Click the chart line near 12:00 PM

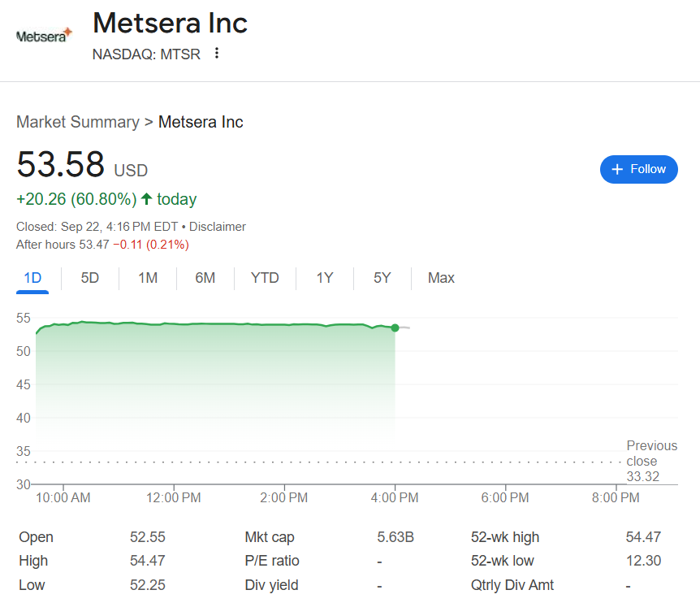pos(174,323)
